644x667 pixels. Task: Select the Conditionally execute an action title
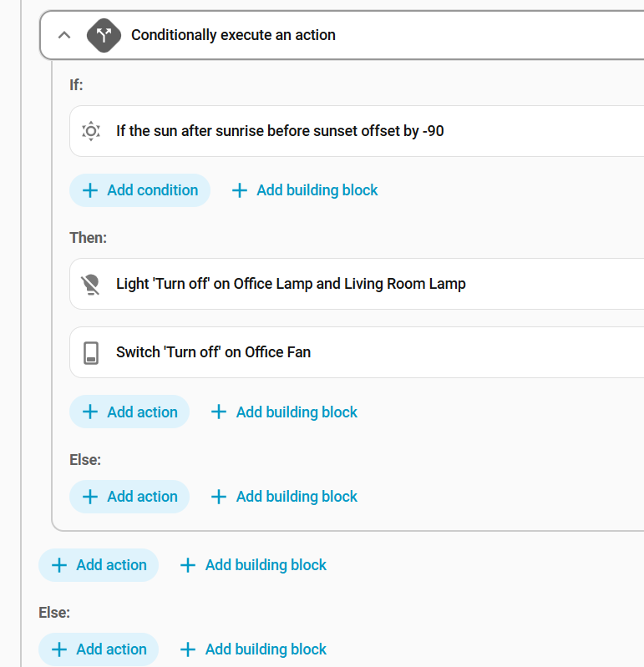(233, 35)
